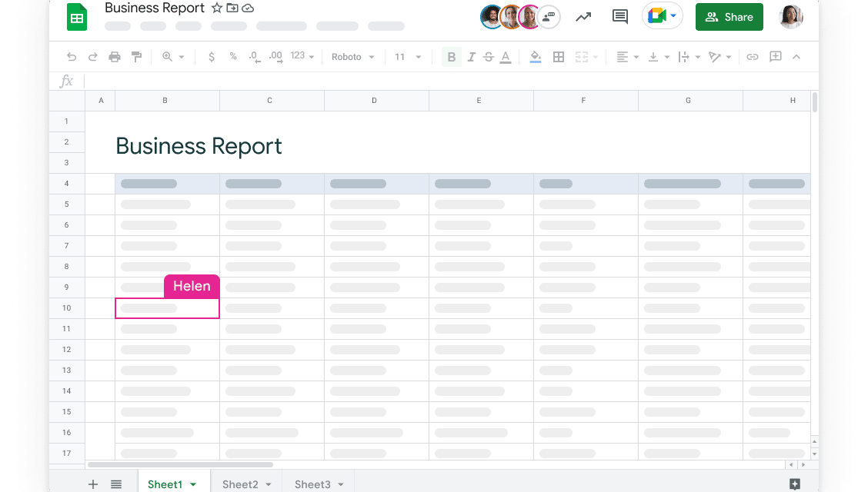The width and height of the screenshot is (868, 492).
Task: Open the Roboto font dropdown
Action: click(x=352, y=57)
